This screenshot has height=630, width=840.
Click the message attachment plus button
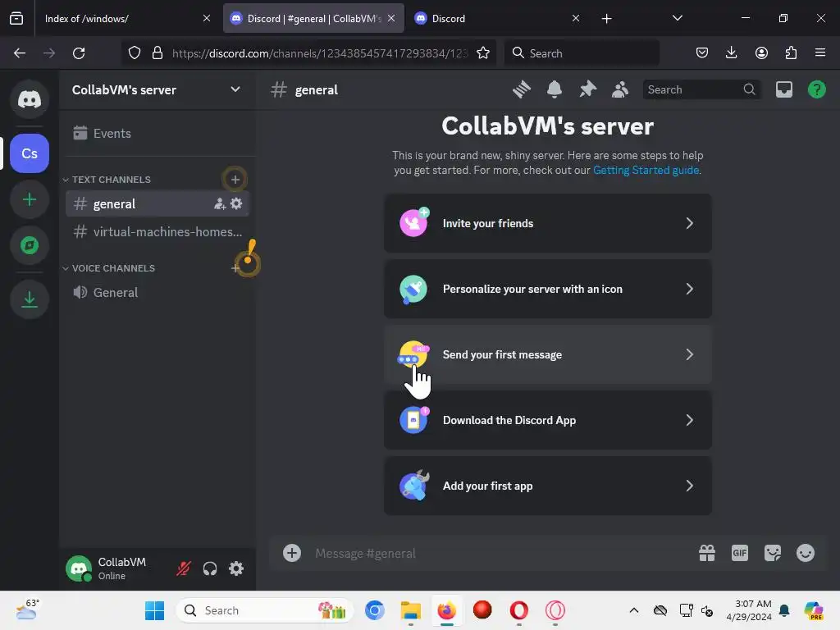coord(292,553)
